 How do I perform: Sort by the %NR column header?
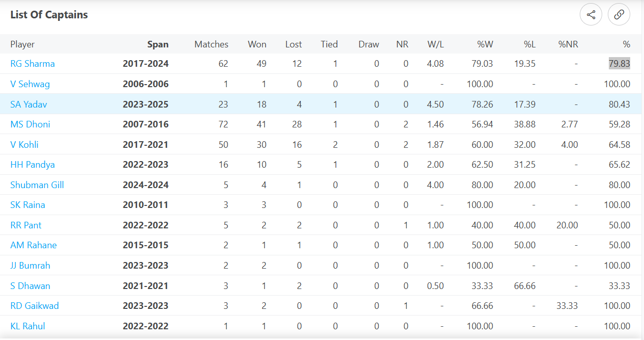[568, 44]
